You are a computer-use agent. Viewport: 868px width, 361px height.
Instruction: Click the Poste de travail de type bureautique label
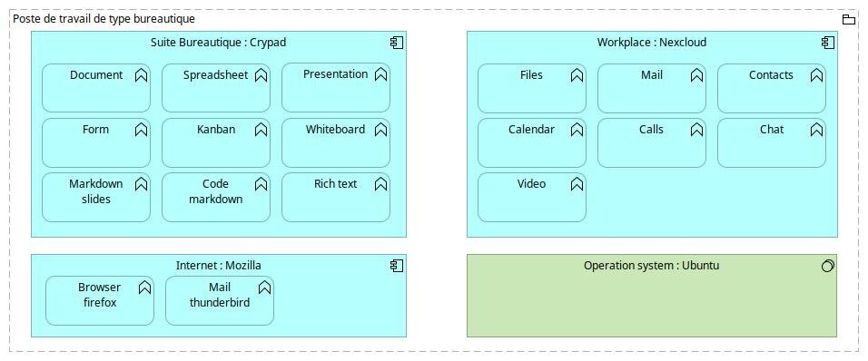[x=104, y=19]
